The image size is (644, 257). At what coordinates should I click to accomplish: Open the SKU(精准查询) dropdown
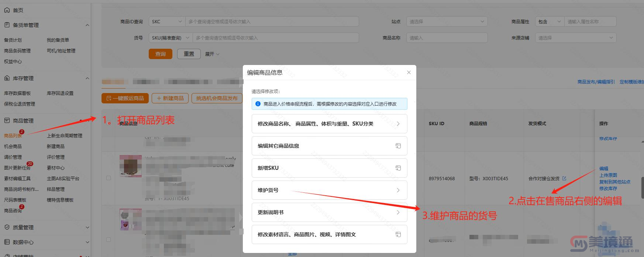(x=171, y=38)
